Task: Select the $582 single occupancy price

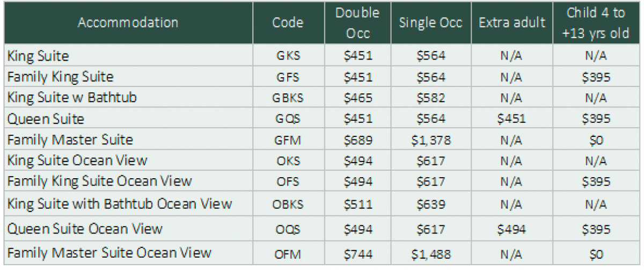Action: [430, 98]
